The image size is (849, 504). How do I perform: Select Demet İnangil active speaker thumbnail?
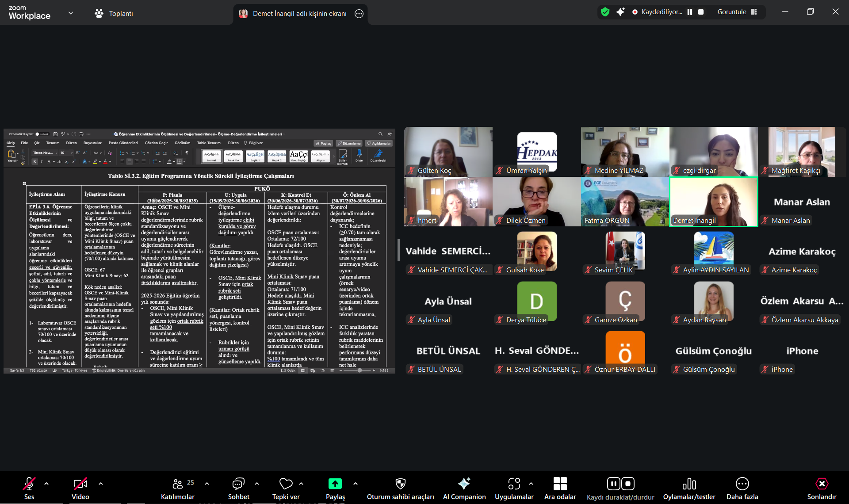(x=714, y=202)
